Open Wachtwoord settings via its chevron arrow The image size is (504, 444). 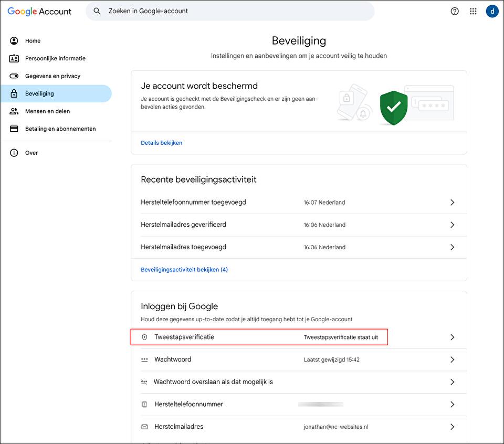tap(452, 360)
